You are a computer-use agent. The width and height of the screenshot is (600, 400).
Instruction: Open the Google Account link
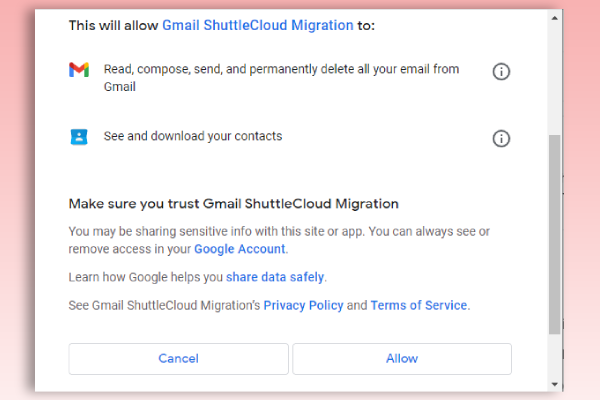[x=240, y=249]
